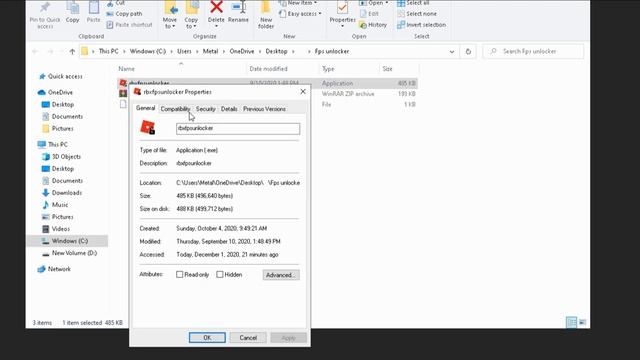This screenshot has height=360, width=640.
Task: Click OK in Properties dialog
Action: [x=207, y=338]
